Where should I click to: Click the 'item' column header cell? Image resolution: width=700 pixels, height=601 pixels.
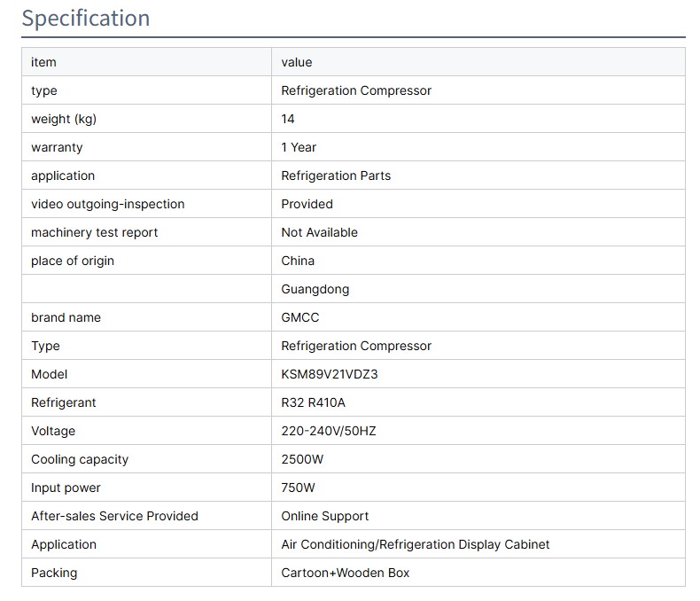43,62
